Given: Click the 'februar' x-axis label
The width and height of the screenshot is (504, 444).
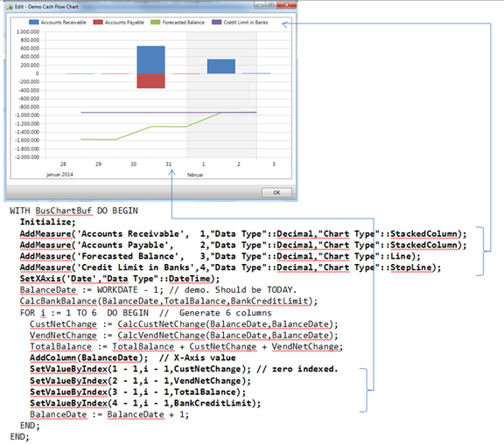Looking at the screenshot, I should coord(195,175).
